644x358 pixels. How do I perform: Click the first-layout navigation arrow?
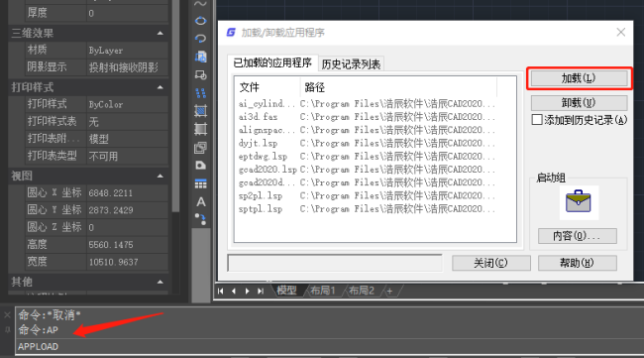221,291
